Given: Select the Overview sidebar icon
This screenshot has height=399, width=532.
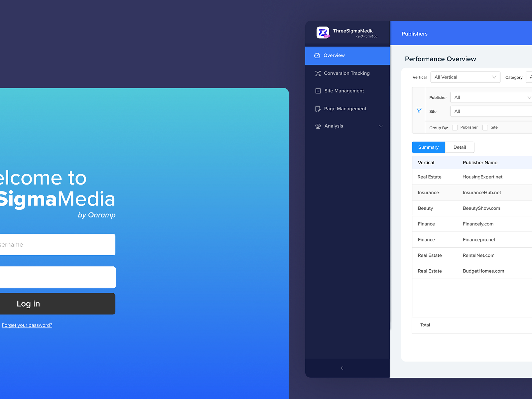Looking at the screenshot, I should (x=318, y=56).
